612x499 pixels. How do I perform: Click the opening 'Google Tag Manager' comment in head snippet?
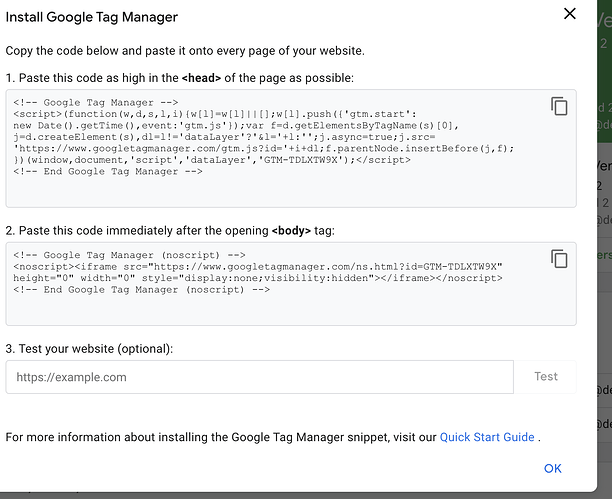tap(96, 103)
